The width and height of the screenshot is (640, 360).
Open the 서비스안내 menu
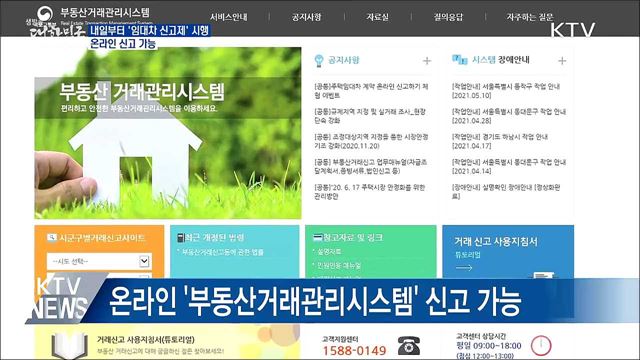pos(229,17)
